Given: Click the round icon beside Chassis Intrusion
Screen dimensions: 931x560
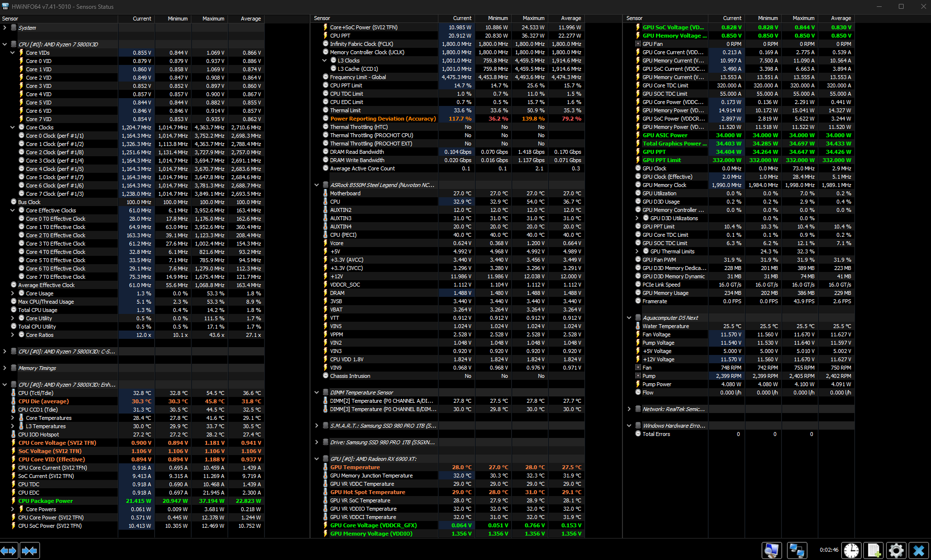Looking at the screenshot, I should (326, 376).
